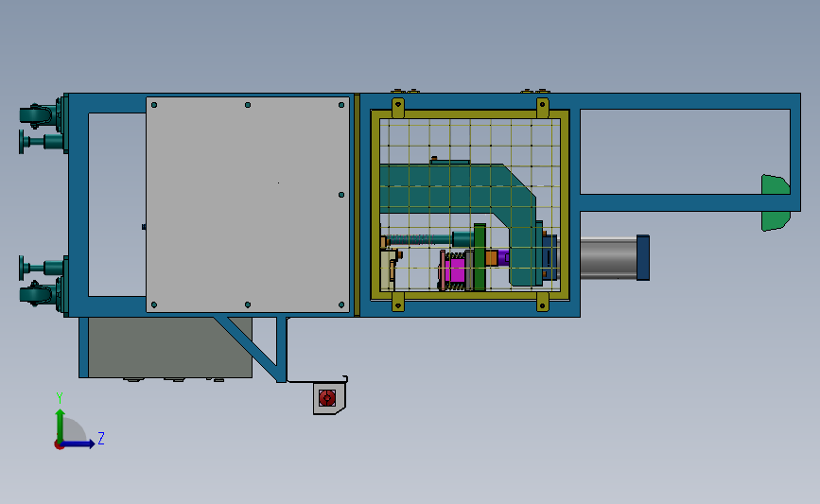Select the purple coupling on the shaft

click(503, 257)
